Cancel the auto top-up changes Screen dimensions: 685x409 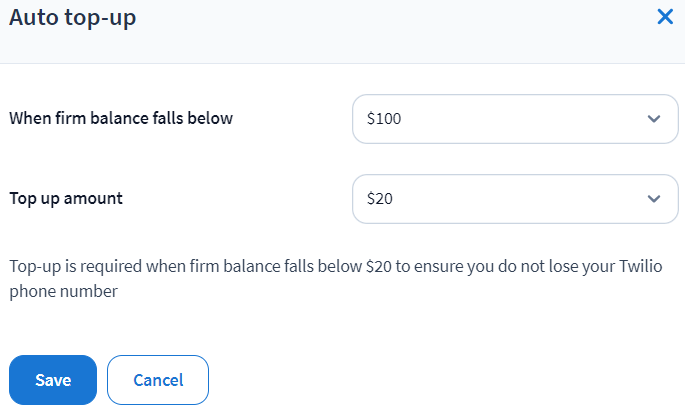(x=158, y=380)
